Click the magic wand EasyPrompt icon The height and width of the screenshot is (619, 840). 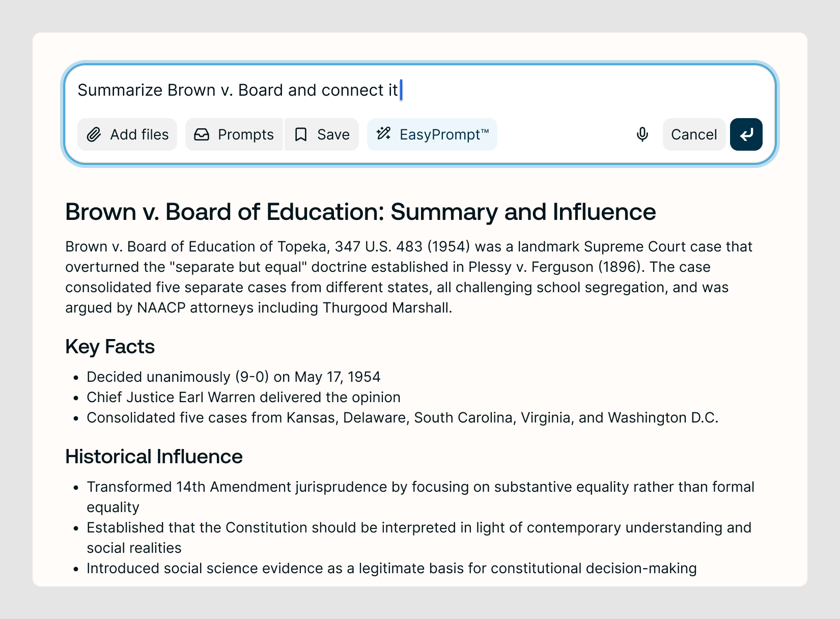click(x=383, y=134)
